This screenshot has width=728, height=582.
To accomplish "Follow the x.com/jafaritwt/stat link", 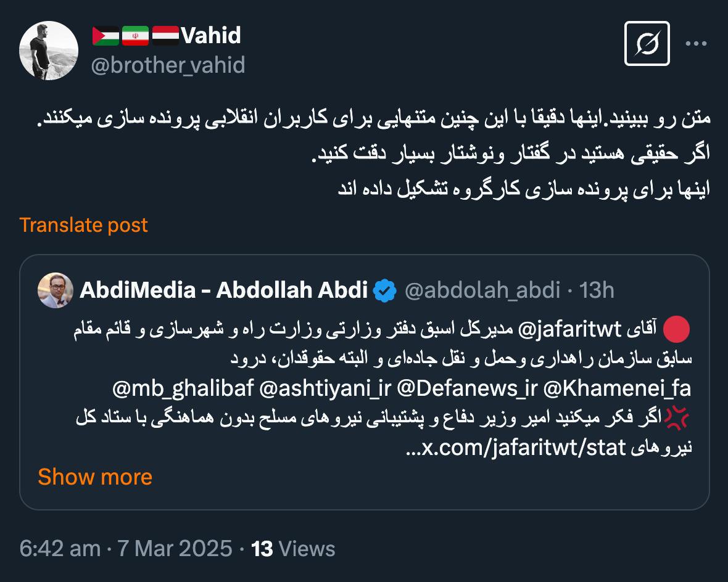I will (x=516, y=448).
